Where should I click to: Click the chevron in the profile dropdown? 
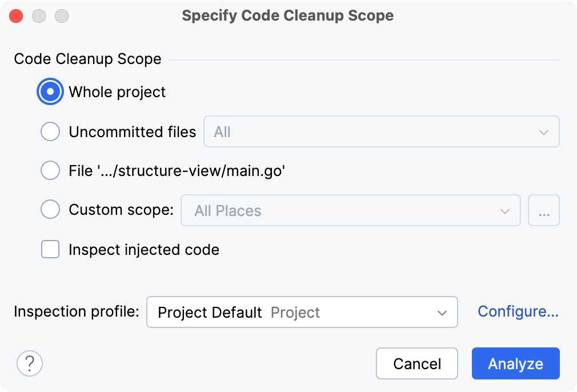click(x=441, y=312)
